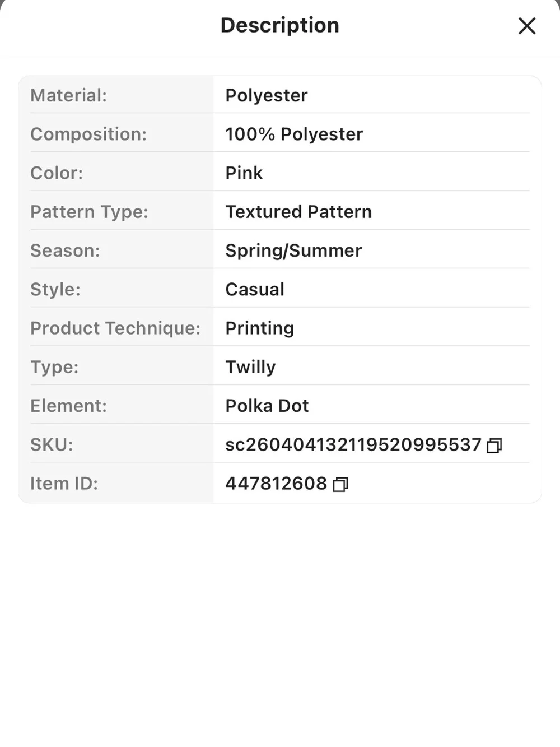The image size is (560, 747).
Task: Close the Description panel
Action: 527,26
